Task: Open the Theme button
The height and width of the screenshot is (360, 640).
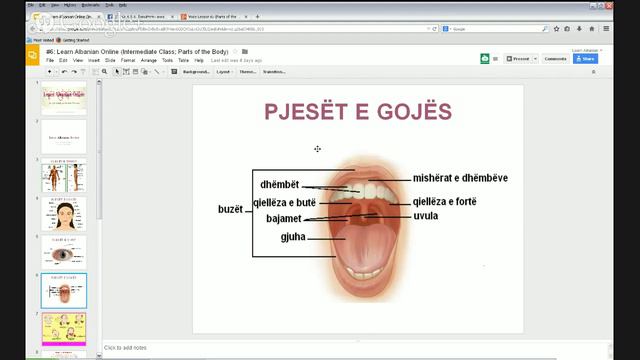Action: (247, 72)
